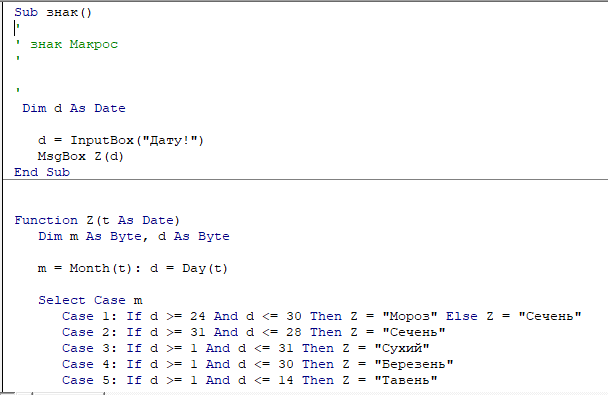Click the "MsgBox Z(d)" statement

(x=81, y=156)
